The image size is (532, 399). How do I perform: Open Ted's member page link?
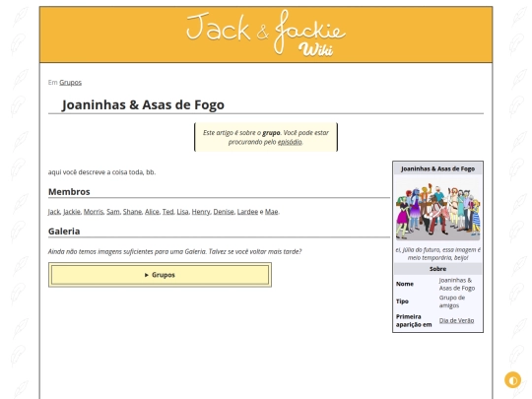tap(167, 212)
